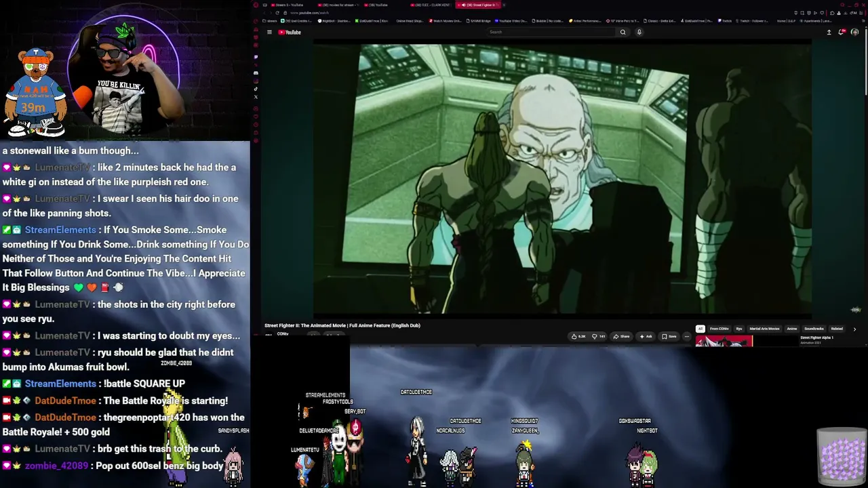Switch to the FLEE - CLARK KENT tab
868x488 pixels.
pyautogui.click(x=430, y=5)
